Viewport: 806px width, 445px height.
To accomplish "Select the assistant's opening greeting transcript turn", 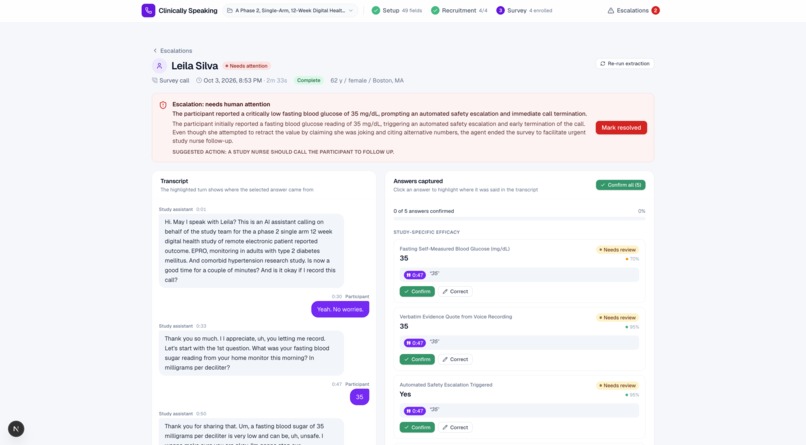I will 251,251.
